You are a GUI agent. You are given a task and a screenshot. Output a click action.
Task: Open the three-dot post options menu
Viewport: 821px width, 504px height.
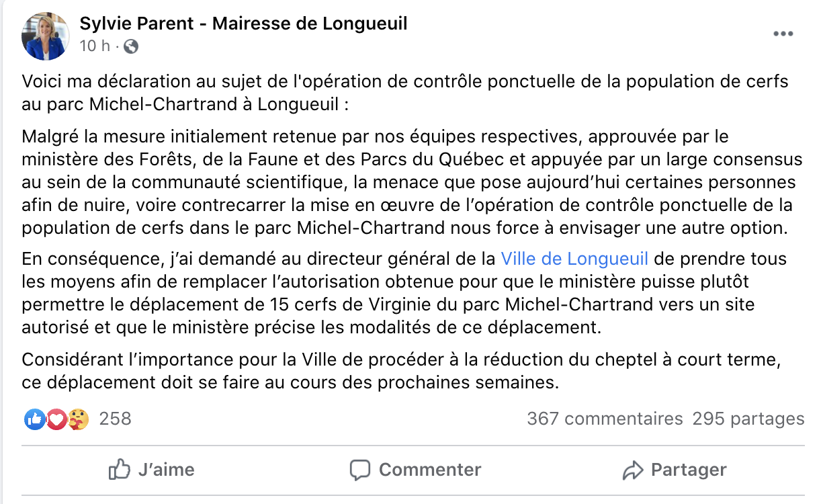[x=783, y=34]
